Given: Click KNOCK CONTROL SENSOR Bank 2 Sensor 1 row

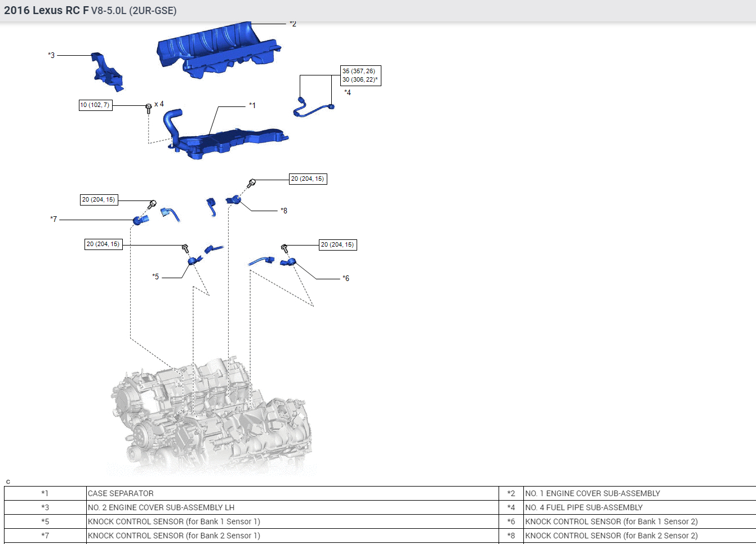Looking at the screenshot, I should click(x=174, y=536).
